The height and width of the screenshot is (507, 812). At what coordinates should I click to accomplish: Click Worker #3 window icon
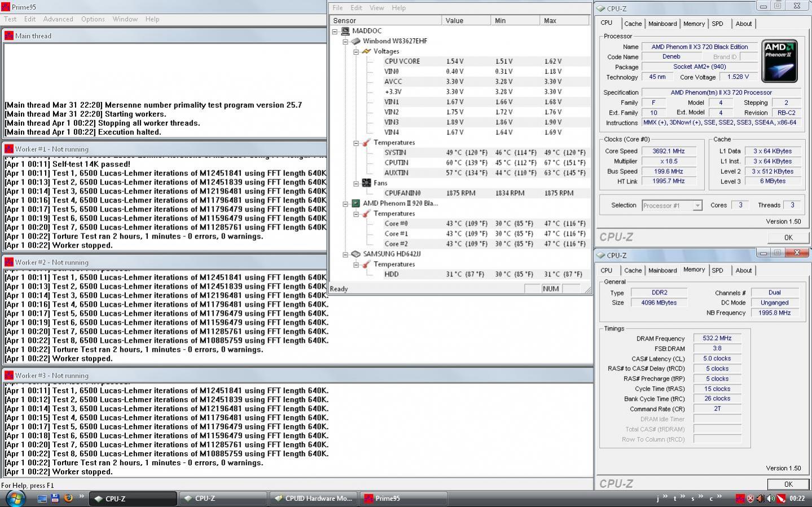click(9, 376)
